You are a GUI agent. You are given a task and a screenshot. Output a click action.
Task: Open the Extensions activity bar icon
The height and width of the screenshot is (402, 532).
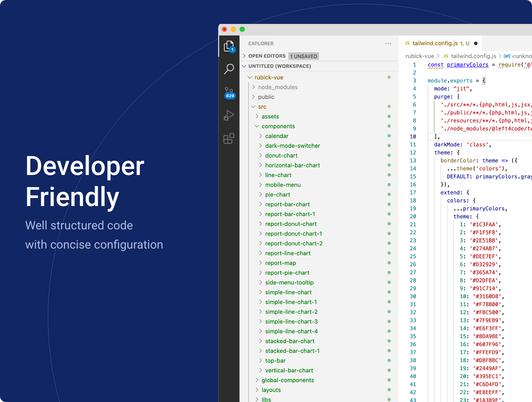pos(229,138)
